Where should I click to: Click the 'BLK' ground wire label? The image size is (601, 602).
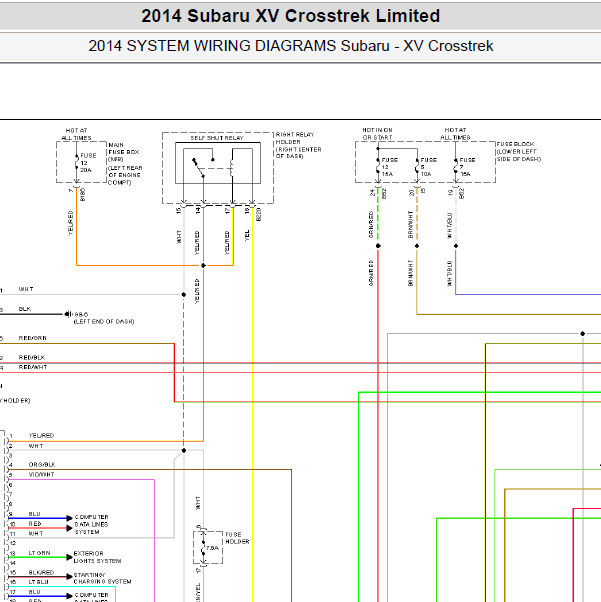click(25, 309)
